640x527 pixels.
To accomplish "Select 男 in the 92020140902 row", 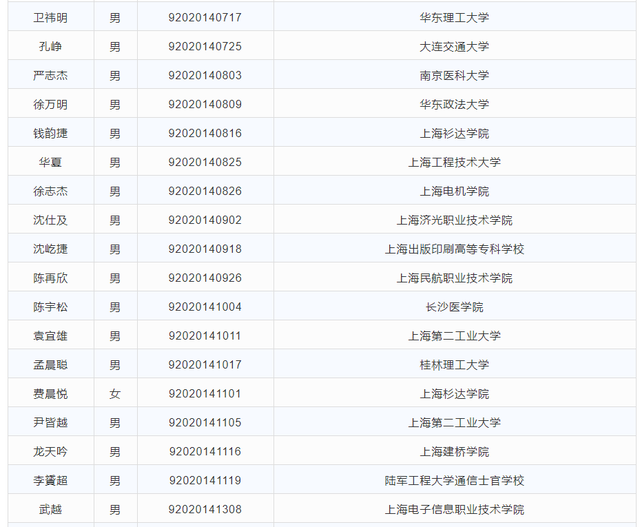I will click(x=115, y=220).
